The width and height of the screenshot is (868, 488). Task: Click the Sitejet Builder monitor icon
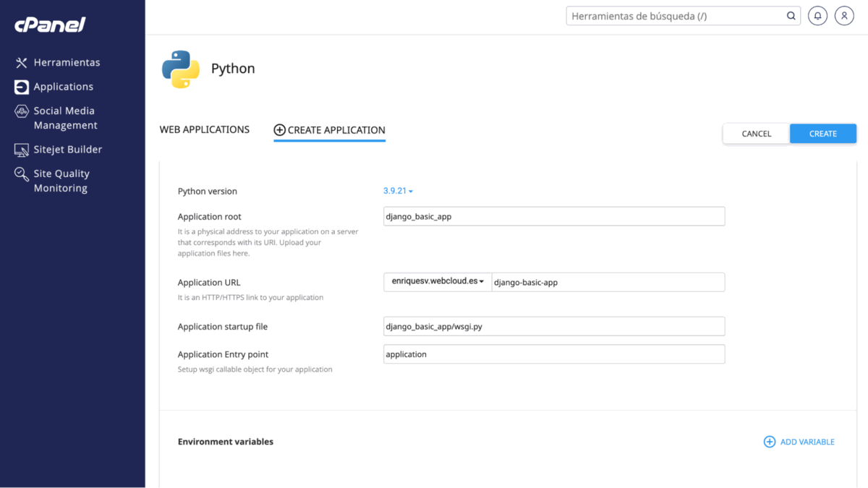(21, 150)
